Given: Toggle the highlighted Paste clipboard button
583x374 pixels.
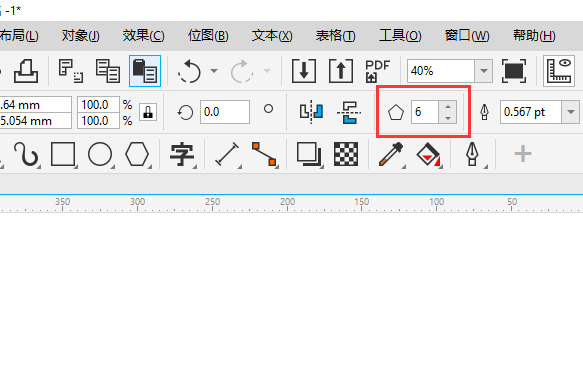Looking at the screenshot, I should point(145,71).
